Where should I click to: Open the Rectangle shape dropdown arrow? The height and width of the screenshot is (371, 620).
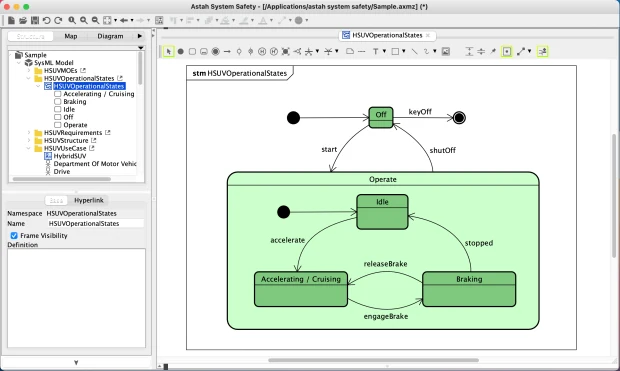coord(403,51)
